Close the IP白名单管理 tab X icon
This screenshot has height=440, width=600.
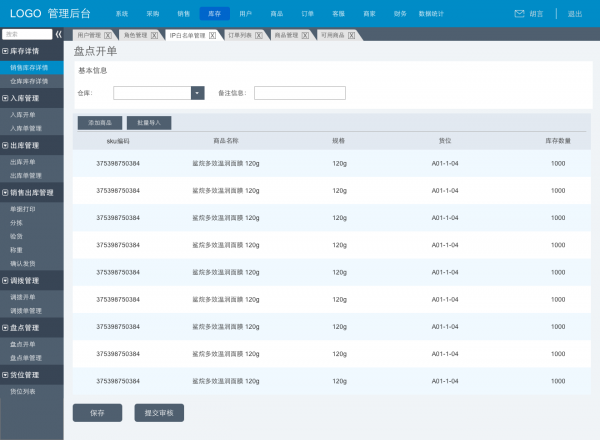(213, 35)
